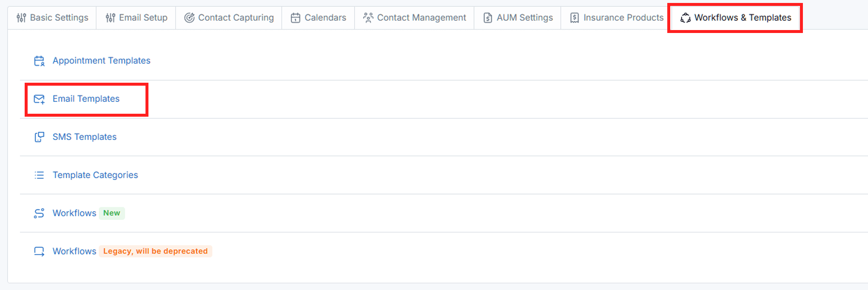Viewport: 868px width, 290px height.
Task: Click the Insurance Products document icon
Action: [x=575, y=18]
